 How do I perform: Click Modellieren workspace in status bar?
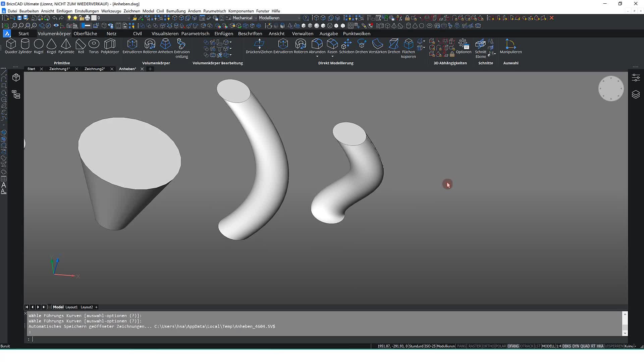[446, 346]
